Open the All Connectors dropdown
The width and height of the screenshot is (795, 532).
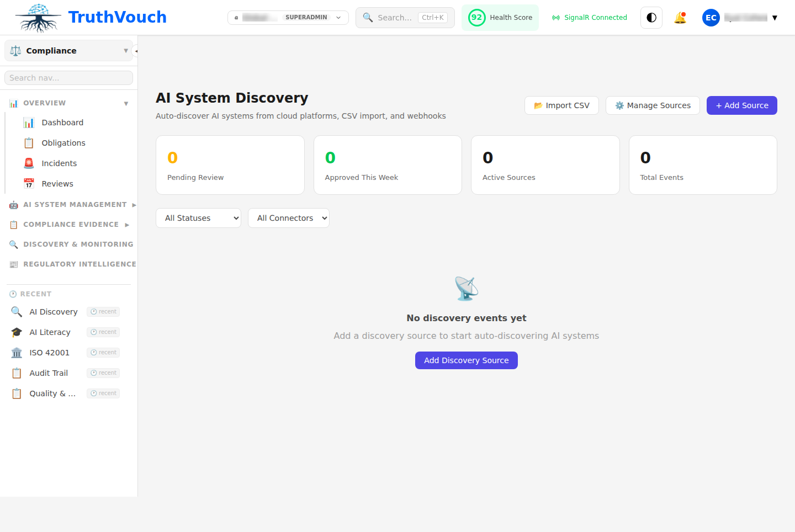click(x=288, y=217)
